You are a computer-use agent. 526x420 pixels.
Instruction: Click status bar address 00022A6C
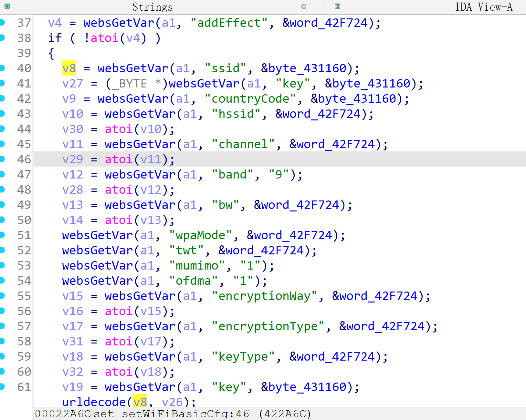tap(63, 414)
